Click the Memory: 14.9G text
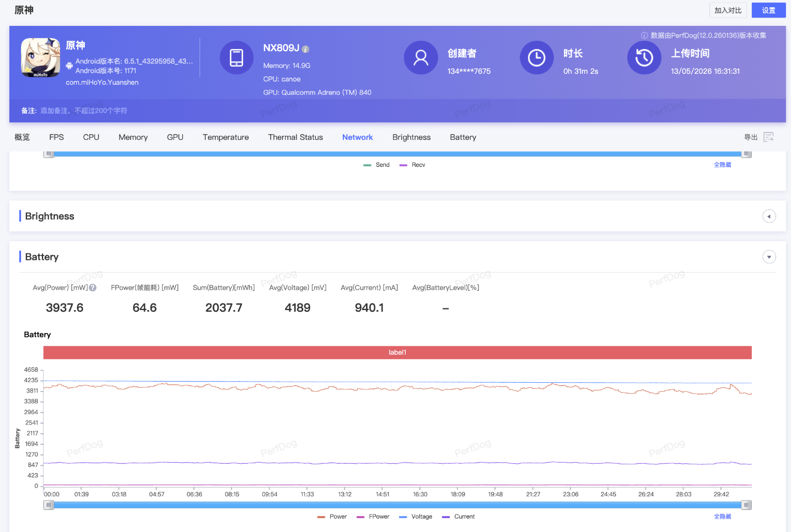Viewport: 791px width, 532px height. (x=287, y=66)
